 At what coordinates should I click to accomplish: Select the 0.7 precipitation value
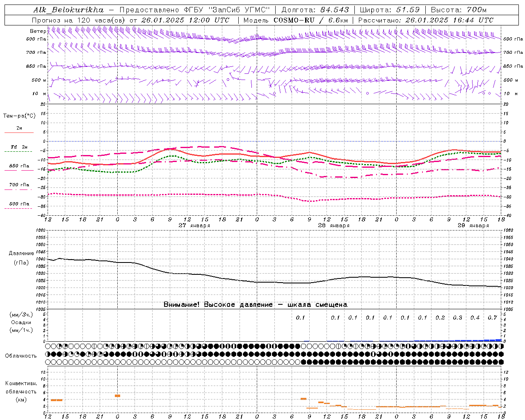(493, 317)
